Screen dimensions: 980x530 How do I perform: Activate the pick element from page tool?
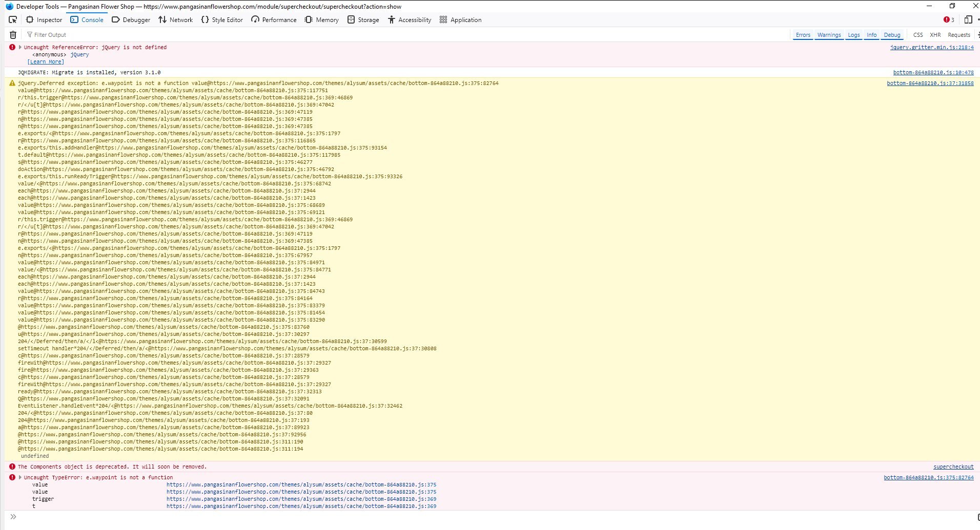click(13, 19)
